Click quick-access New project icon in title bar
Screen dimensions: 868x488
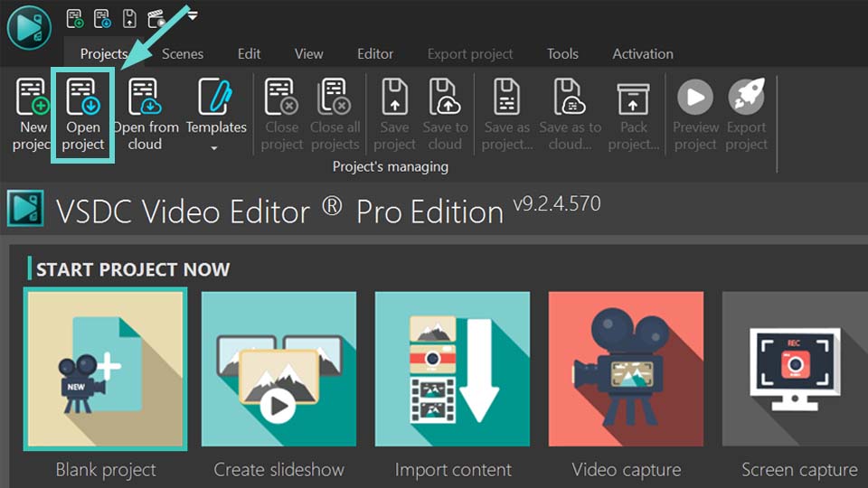coord(75,18)
